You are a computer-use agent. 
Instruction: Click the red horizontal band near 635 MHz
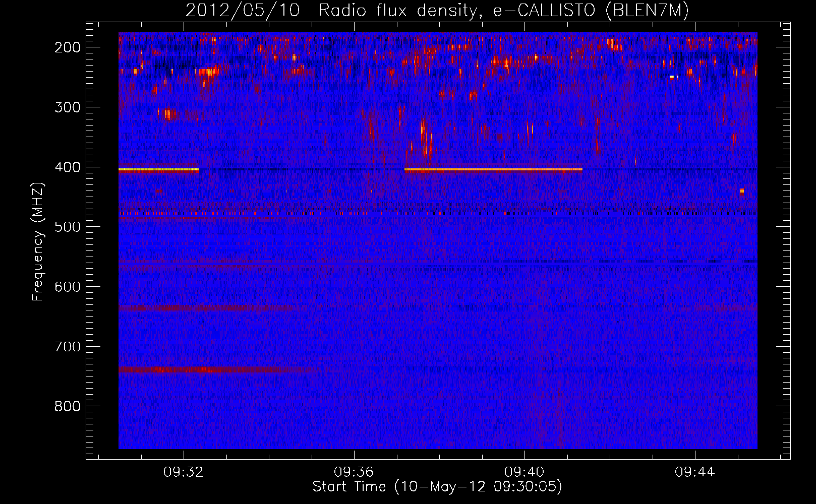tap(206, 307)
